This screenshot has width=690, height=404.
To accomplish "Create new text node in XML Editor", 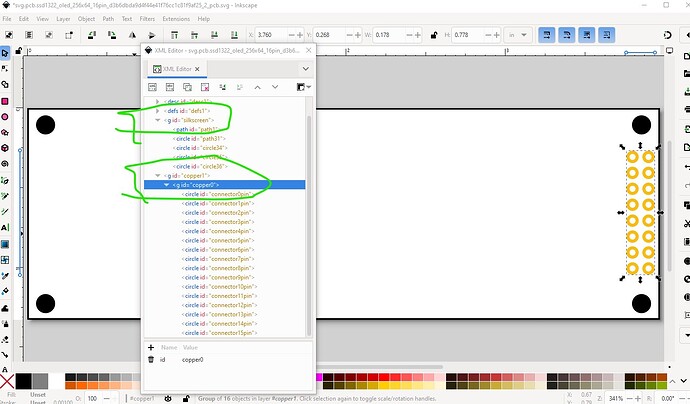I will pos(170,87).
